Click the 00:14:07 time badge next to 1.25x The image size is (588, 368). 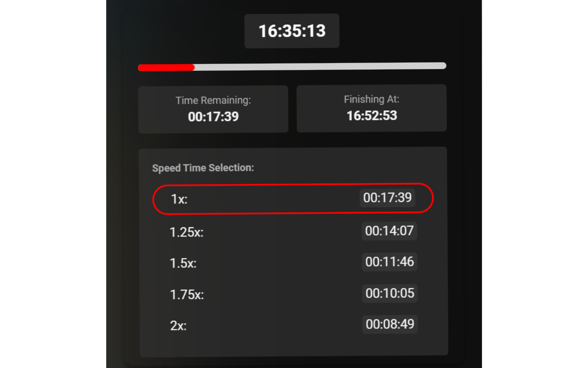[x=390, y=231]
